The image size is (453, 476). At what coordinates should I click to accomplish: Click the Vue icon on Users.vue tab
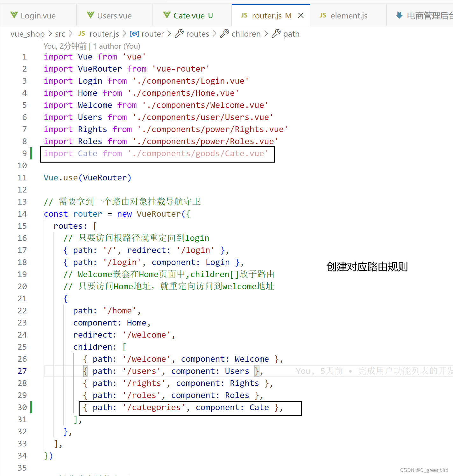90,15
